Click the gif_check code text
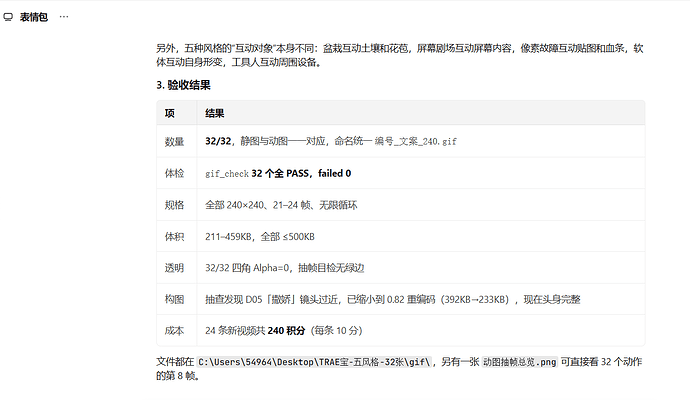The image size is (690, 400). point(227,173)
